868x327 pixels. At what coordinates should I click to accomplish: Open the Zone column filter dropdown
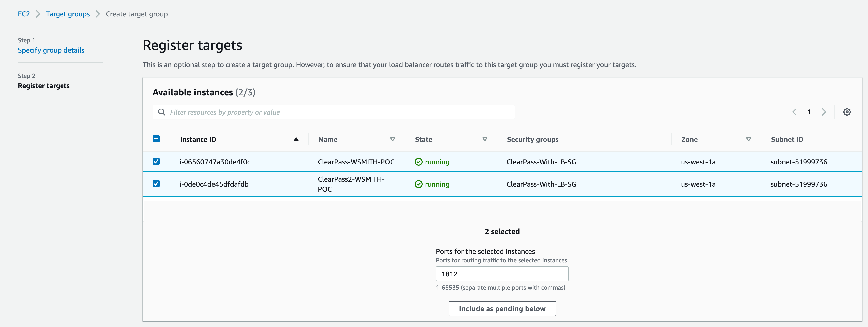[748, 139]
